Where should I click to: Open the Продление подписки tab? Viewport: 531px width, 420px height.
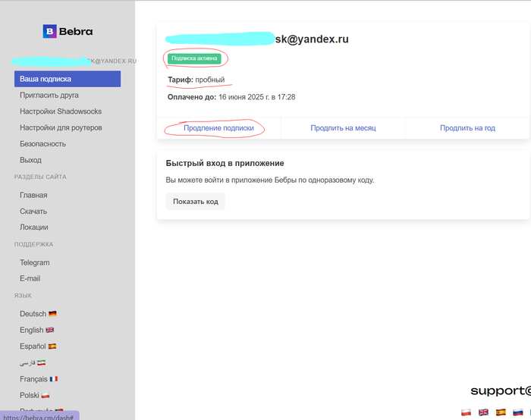218,128
